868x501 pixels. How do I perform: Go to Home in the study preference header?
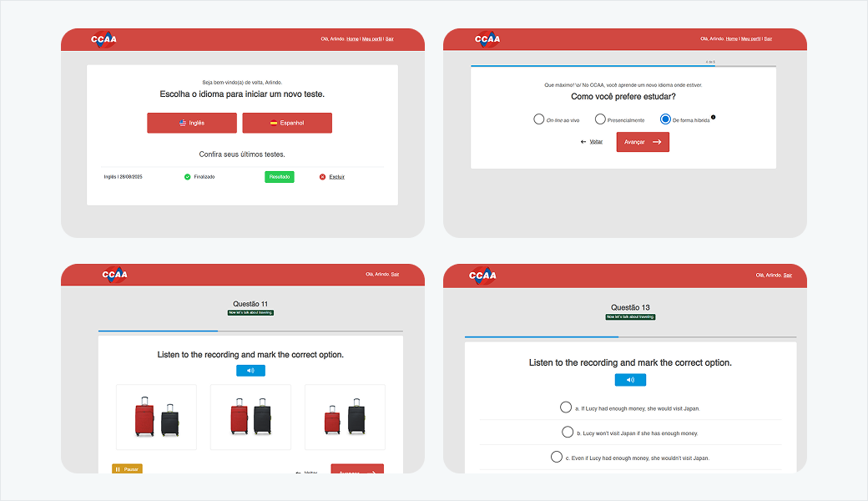click(x=731, y=39)
